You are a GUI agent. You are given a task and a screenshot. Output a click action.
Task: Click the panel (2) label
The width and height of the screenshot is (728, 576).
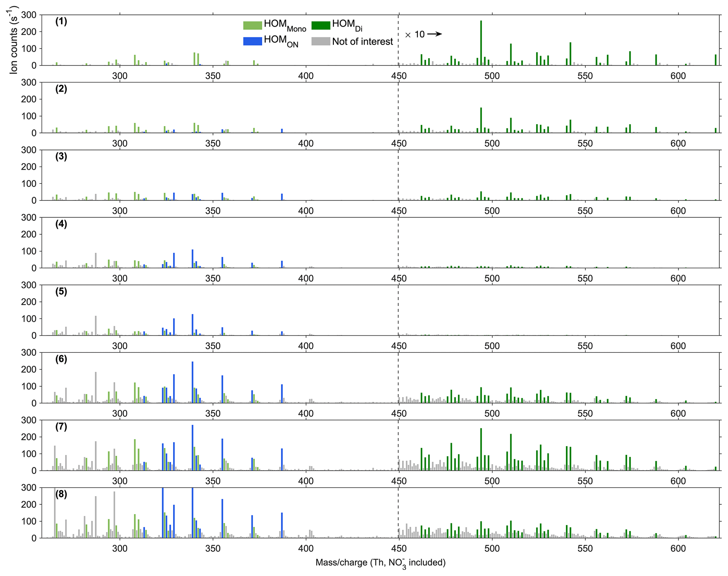click(x=61, y=89)
